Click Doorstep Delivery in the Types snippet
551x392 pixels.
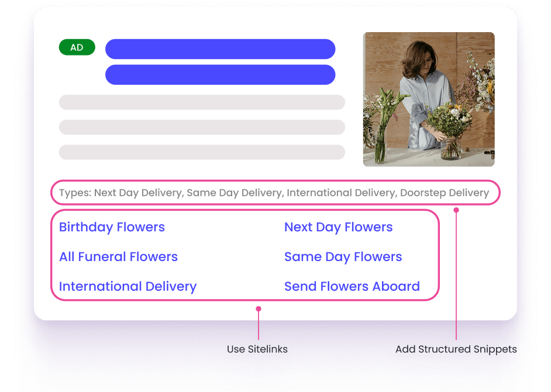pos(444,193)
